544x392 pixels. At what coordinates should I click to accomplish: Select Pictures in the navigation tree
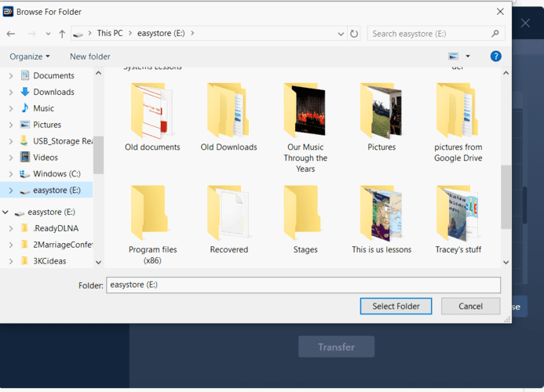tap(47, 125)
